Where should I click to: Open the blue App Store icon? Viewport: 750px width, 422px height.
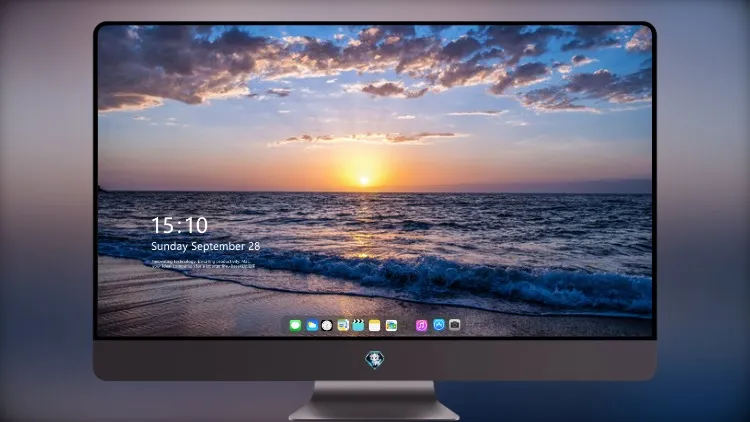coord(439,325)
